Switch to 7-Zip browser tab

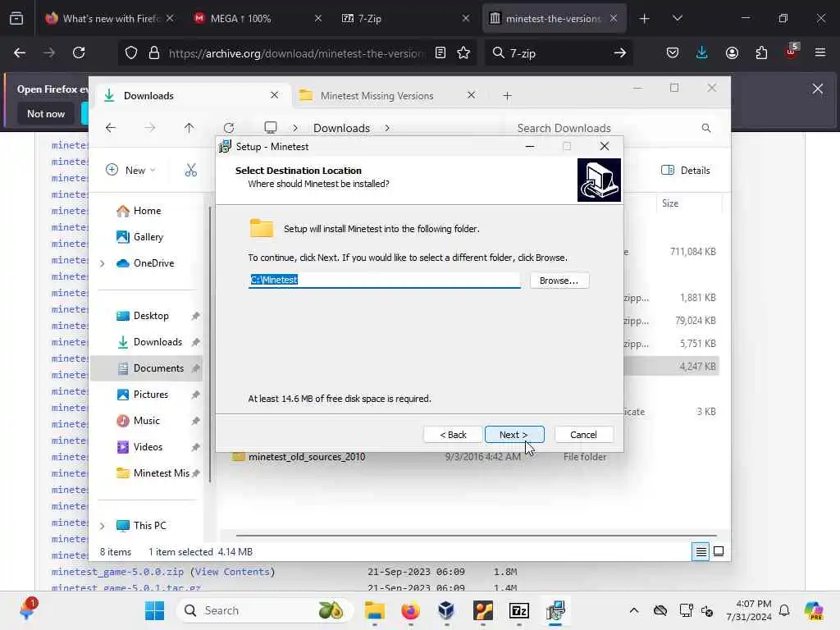405,19
